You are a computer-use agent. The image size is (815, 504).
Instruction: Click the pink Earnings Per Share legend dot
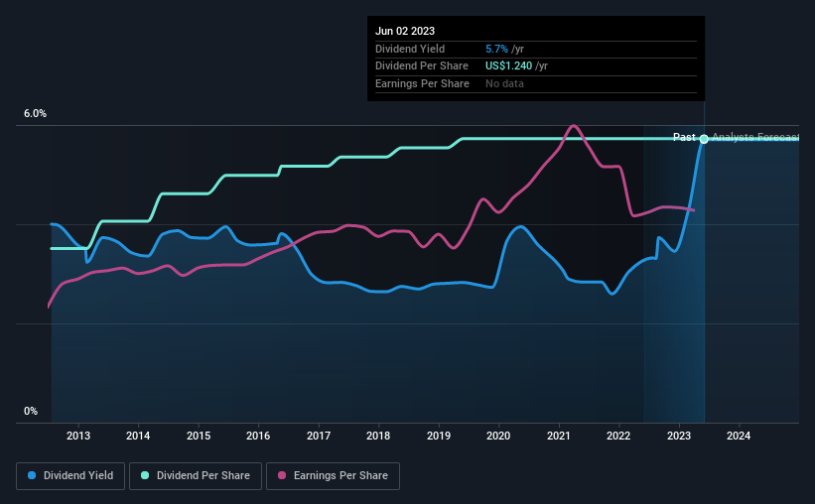(282, 475)
